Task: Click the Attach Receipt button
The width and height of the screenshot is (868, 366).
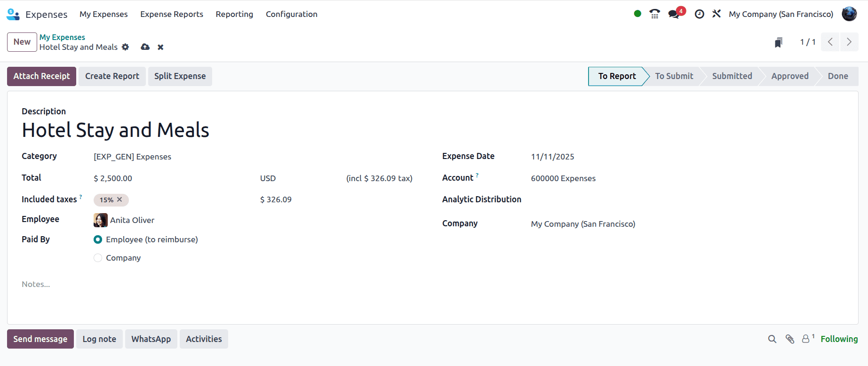Action: 41,76
